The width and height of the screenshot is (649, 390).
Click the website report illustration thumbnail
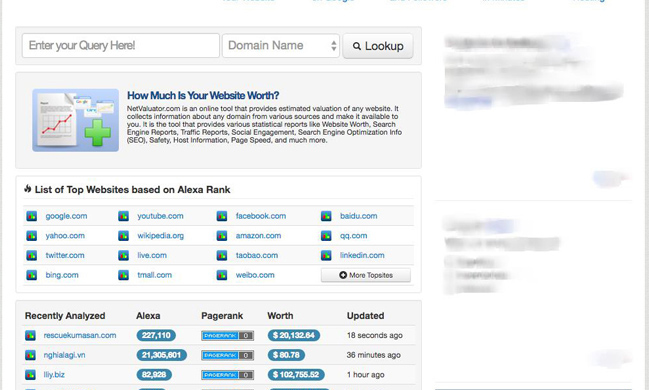pyautogui.click(x=75, y=120)
